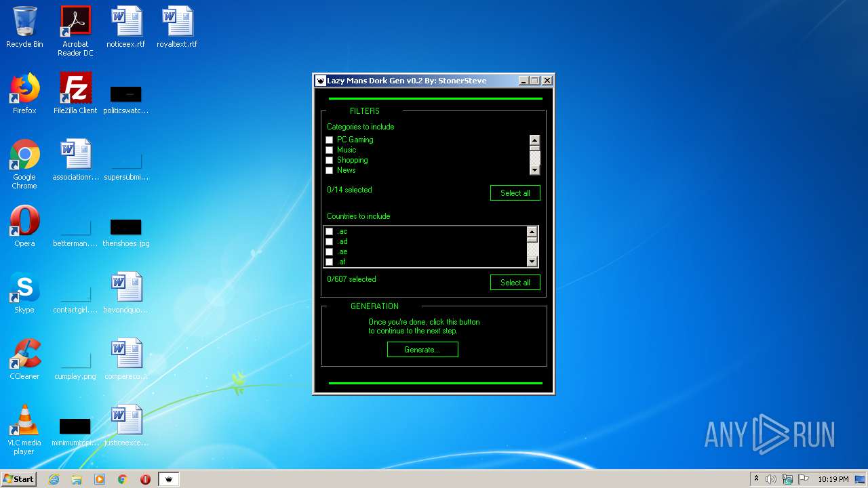Click the Generate... button

422,350
